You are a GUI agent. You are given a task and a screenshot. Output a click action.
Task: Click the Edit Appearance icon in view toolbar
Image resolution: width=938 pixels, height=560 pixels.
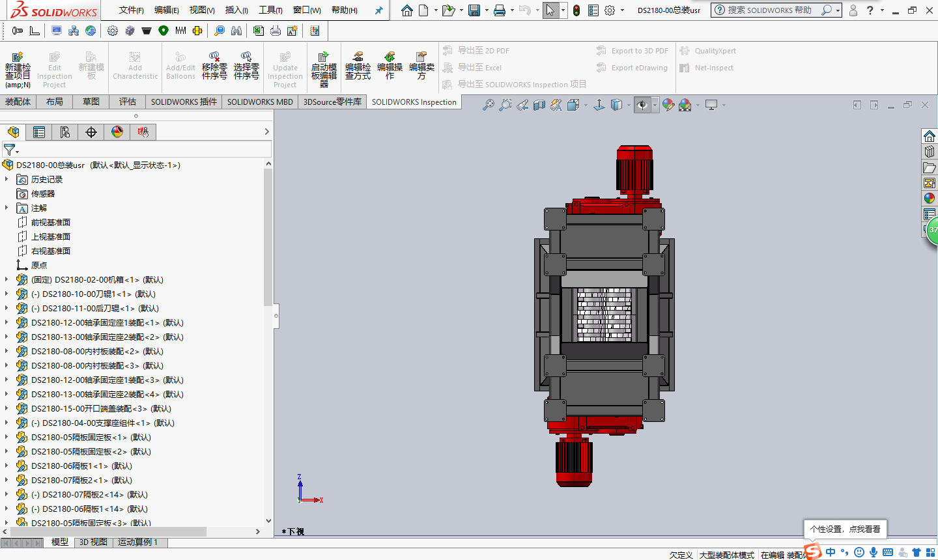(668, 105)
